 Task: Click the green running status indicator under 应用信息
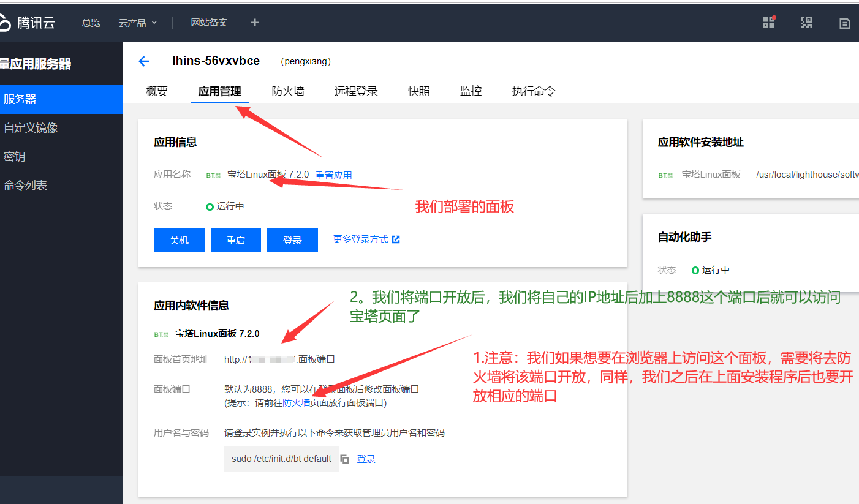point(210,207)
